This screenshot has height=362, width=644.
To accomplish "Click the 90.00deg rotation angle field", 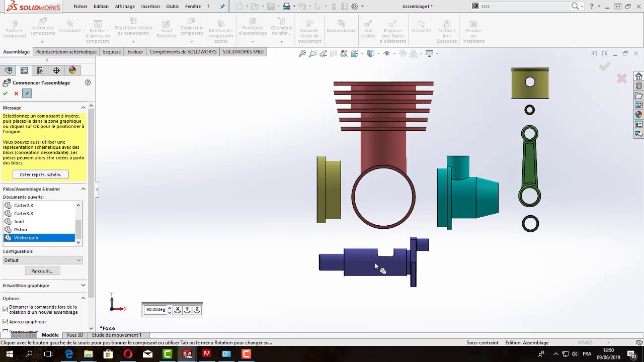I will pos(155,310).
